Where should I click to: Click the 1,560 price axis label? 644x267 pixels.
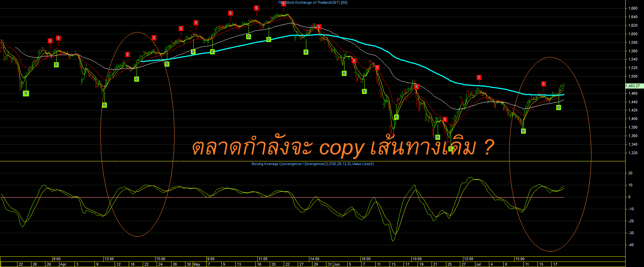click(633, 51)
